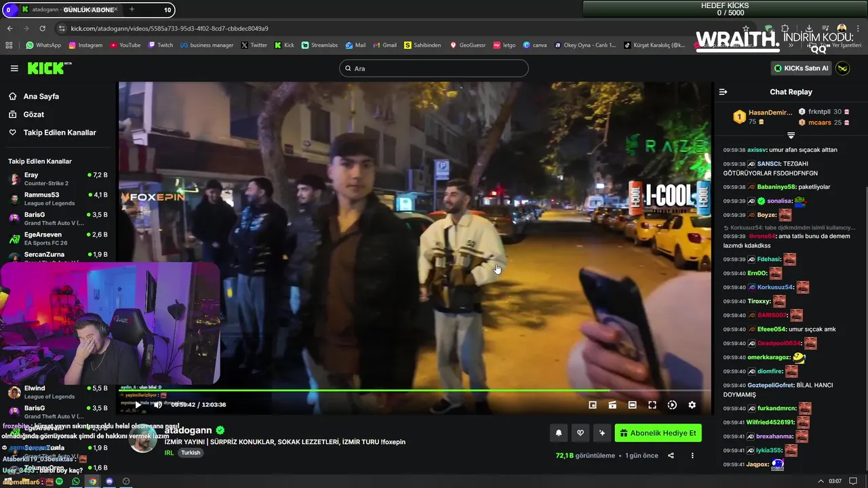Seek on the green video progress bar
Image resolution: width=868 pixels, height=488 pixels.
click(x=415, y=390)
